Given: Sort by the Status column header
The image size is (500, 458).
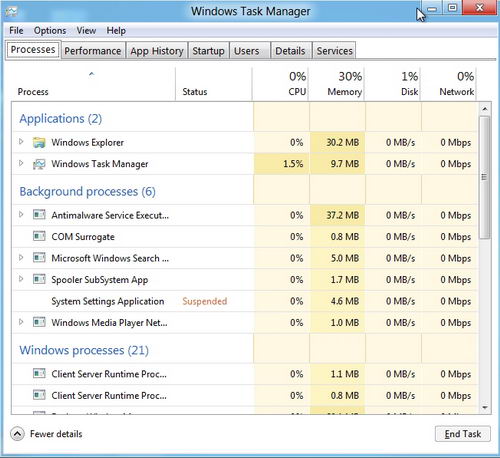Looking at the screenshot, I should (x=213, y=84).
